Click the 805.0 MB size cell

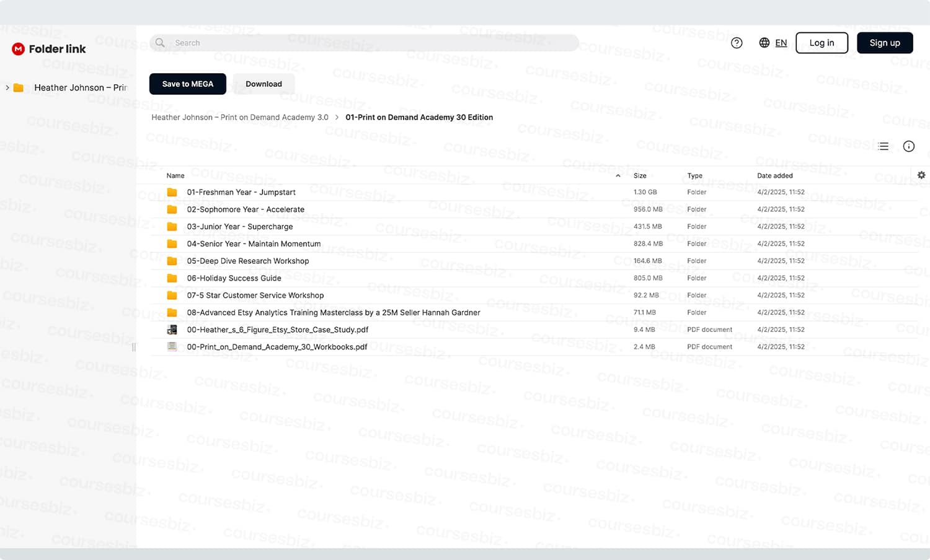648,278
